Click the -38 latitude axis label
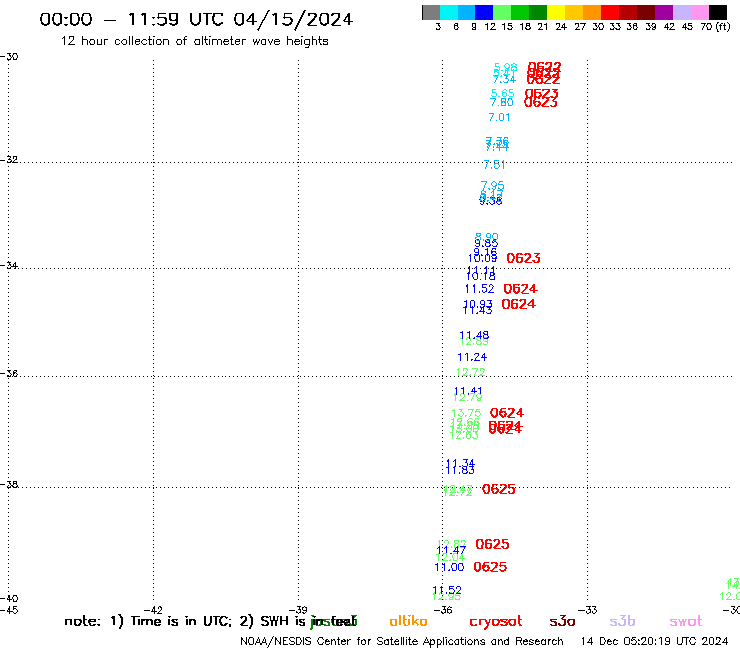The image size is (740, 650). click(9, 485)
